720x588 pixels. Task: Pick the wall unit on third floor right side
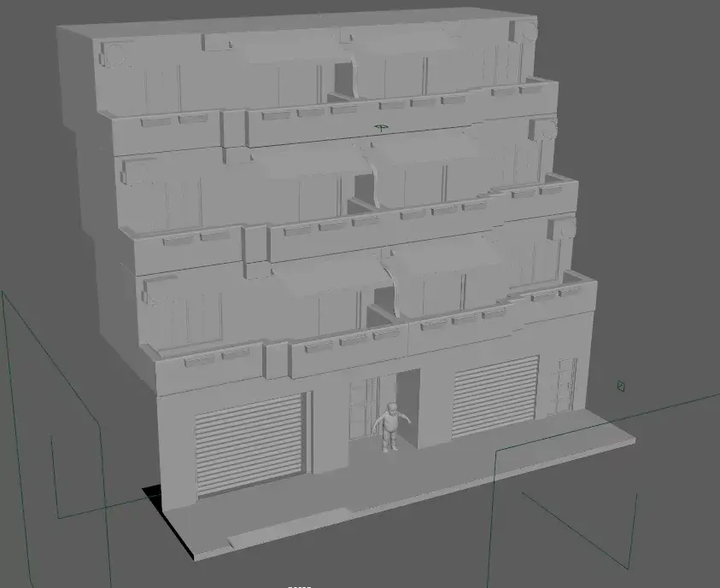(x=544, y=130)
